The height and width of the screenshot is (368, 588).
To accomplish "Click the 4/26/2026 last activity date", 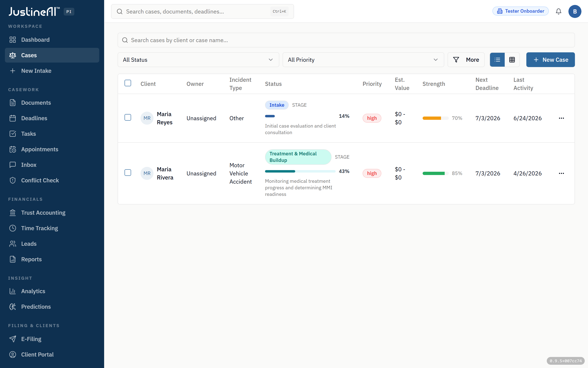I will [x=528, y=173].
